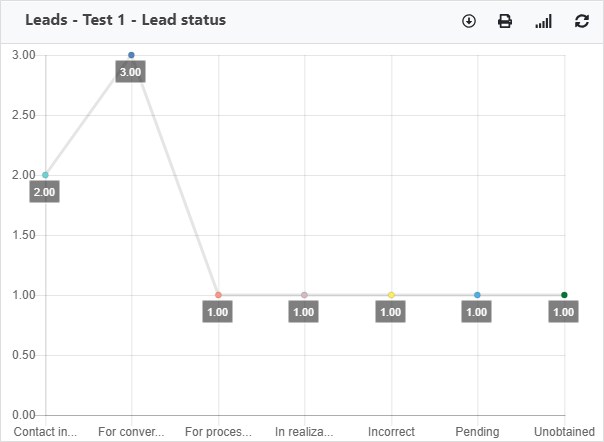604x442 pixels.
Task: Click the yellow Incorrect data point
Action: pyautogui.click(x=391, y=295)
